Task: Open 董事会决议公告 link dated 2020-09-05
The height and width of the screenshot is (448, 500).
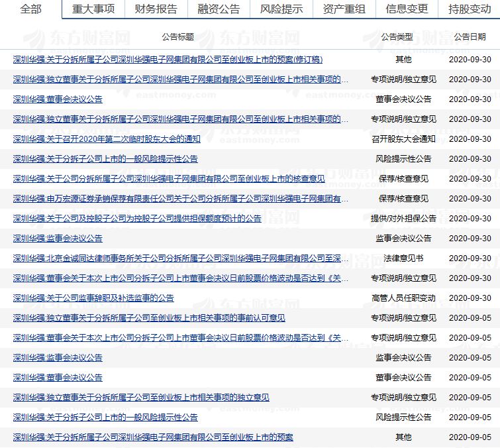Action: click(x=58, y=378)
